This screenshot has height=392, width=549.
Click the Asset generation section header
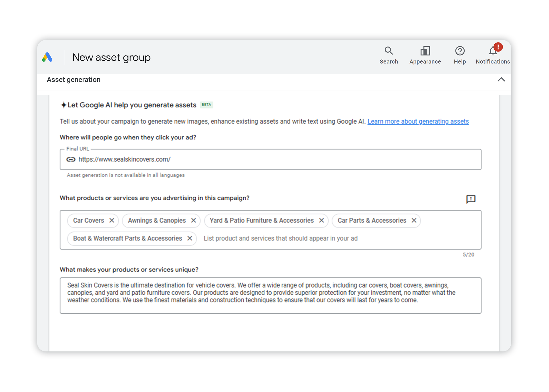click(x=74, y=79)
